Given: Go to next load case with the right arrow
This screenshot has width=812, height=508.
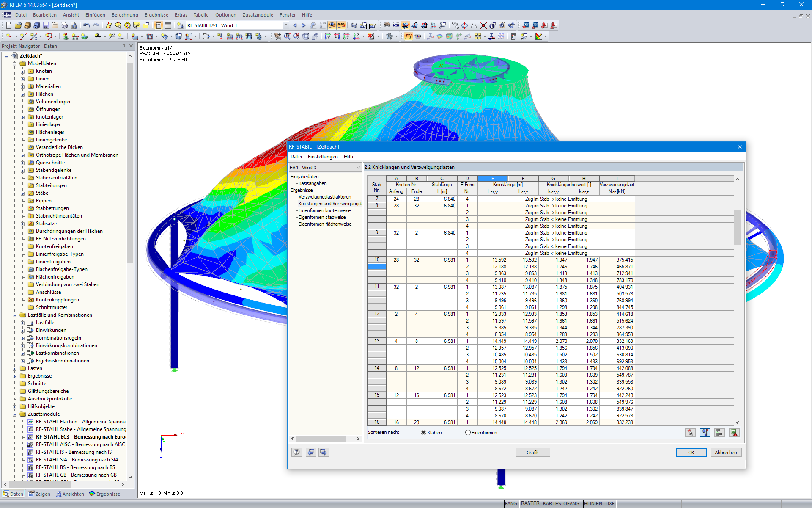Looking at the screenshot, I should [304, 25].
